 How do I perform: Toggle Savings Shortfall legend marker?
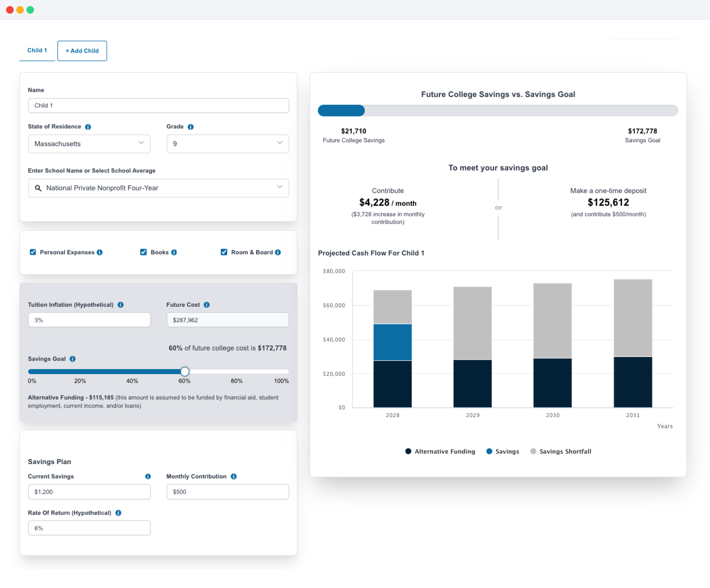pos(533,451)
